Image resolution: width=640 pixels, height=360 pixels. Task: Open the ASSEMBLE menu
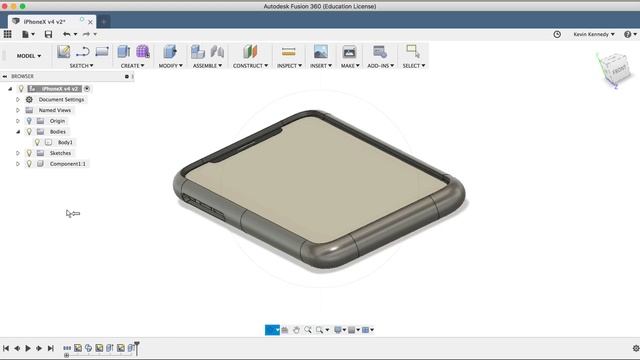point(207,65)
